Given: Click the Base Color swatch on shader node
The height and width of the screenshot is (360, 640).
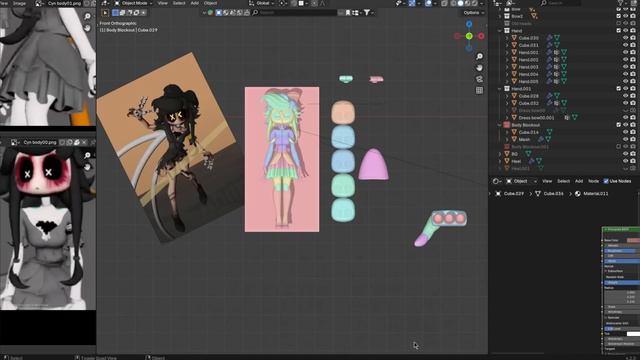Looking at the screenshot, I should pos(633,240).
